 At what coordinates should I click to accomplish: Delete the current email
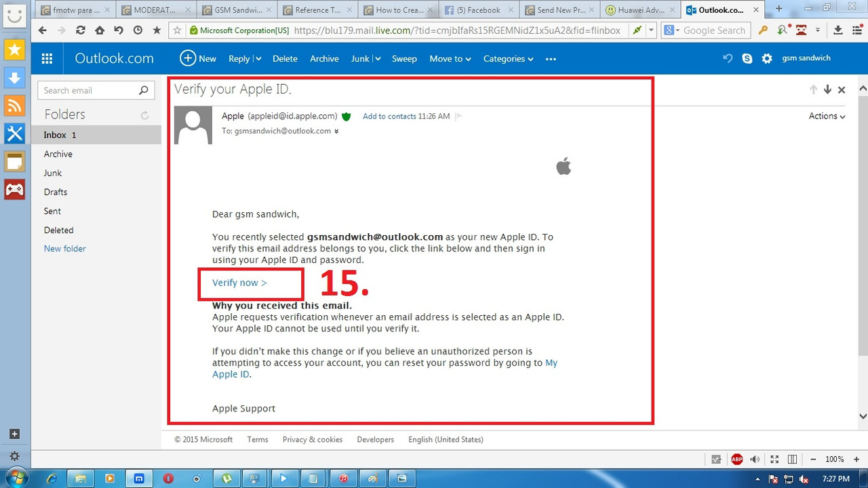coord(285,59)
